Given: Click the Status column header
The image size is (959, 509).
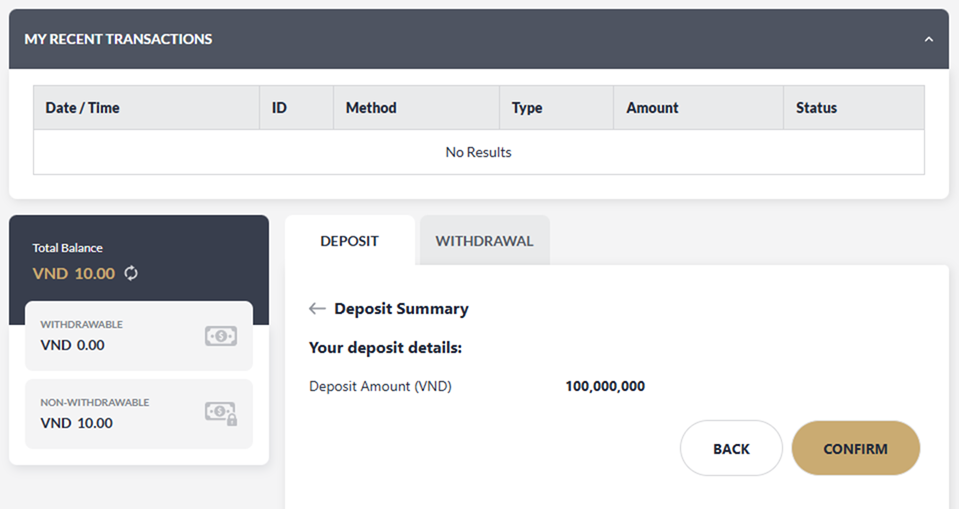Looking at the screenshot, I should (x=816, y=108).
